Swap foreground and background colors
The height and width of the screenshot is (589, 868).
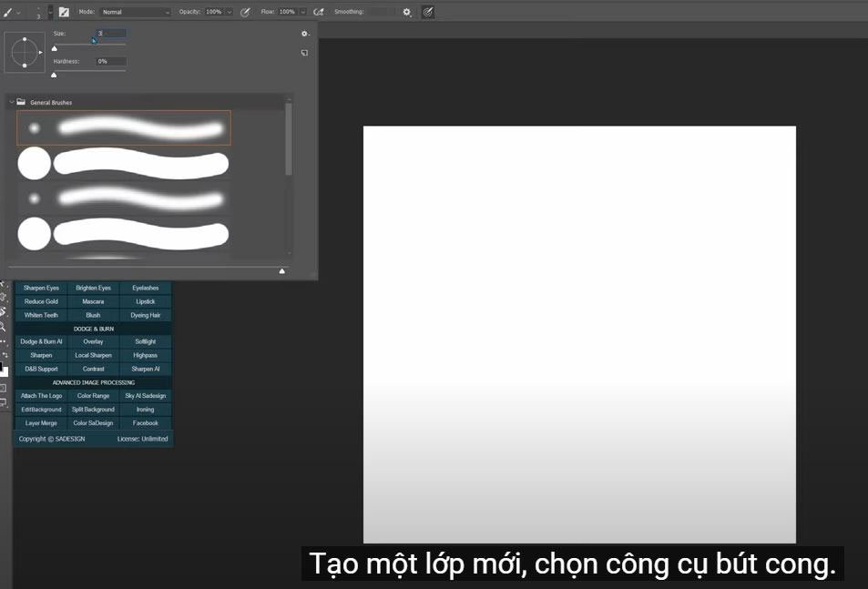point(5,354)
